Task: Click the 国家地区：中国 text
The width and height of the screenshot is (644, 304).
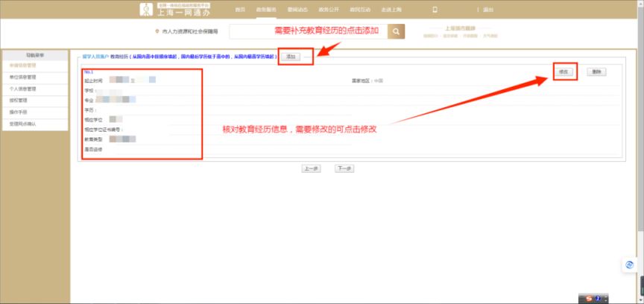Action: coord(367,81)
